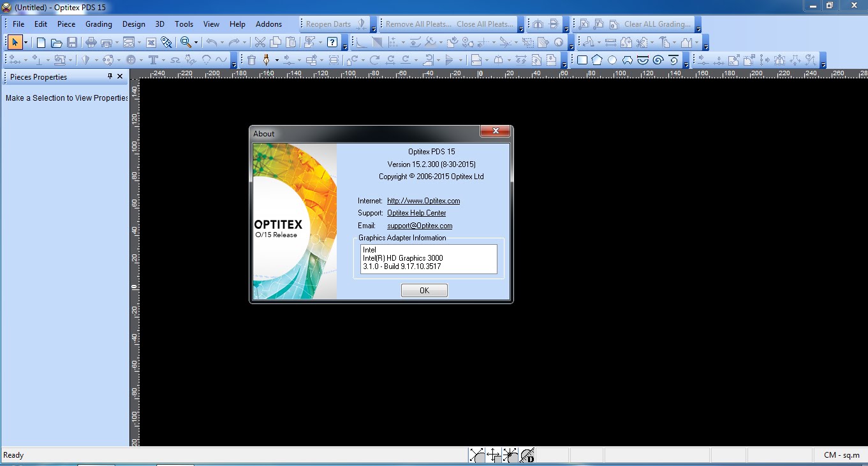Click the Undo arrow icon

coord(211,43)
